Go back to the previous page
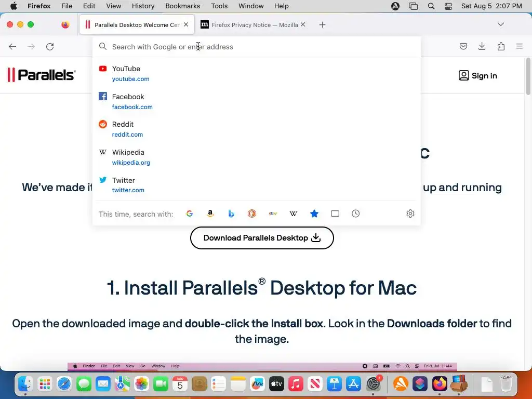532x399 pixels. 12,46
